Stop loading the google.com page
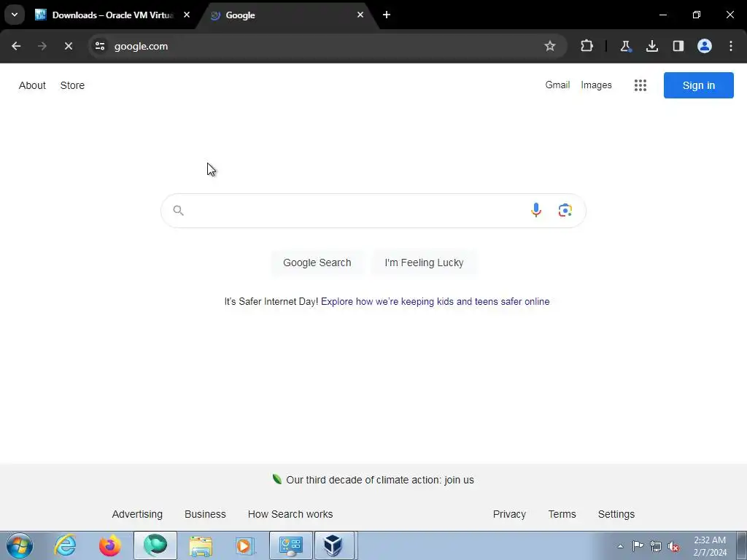 pos(68,46)
